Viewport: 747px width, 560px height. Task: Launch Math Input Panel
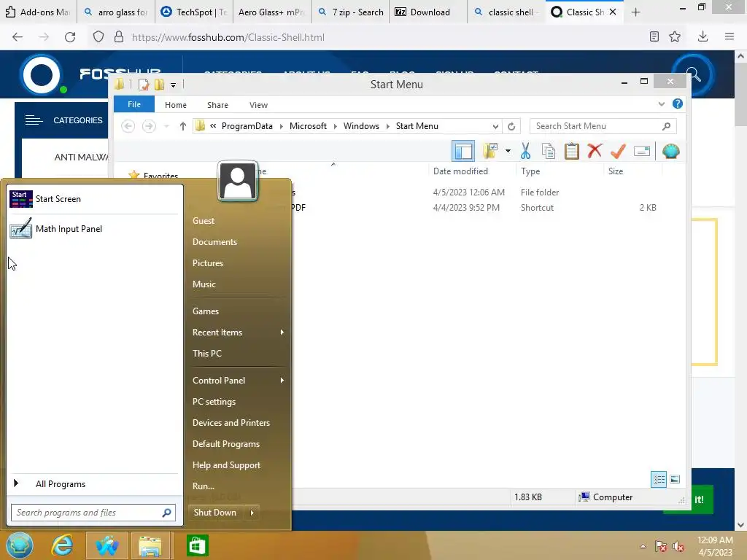pos(94,228)
